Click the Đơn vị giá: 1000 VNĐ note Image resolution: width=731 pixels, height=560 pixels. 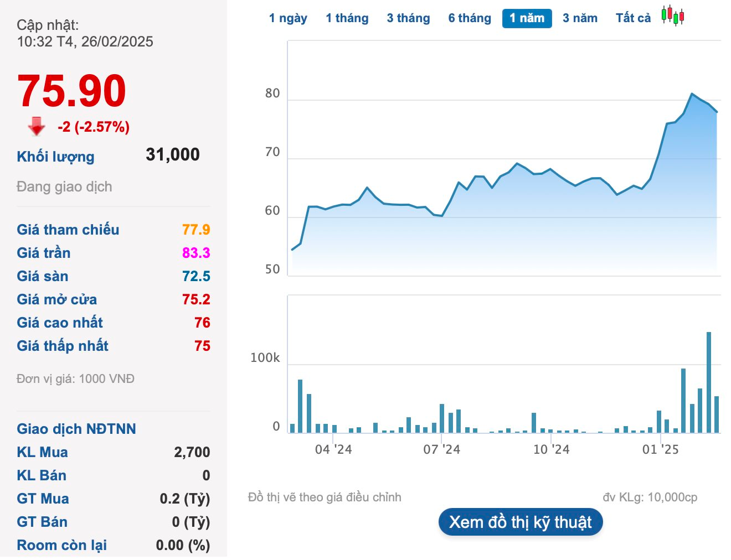(x=75, y=379)
